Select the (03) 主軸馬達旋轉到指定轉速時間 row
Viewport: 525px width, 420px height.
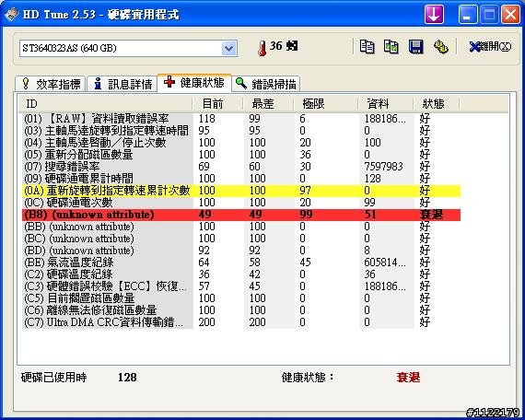[241, 131]
